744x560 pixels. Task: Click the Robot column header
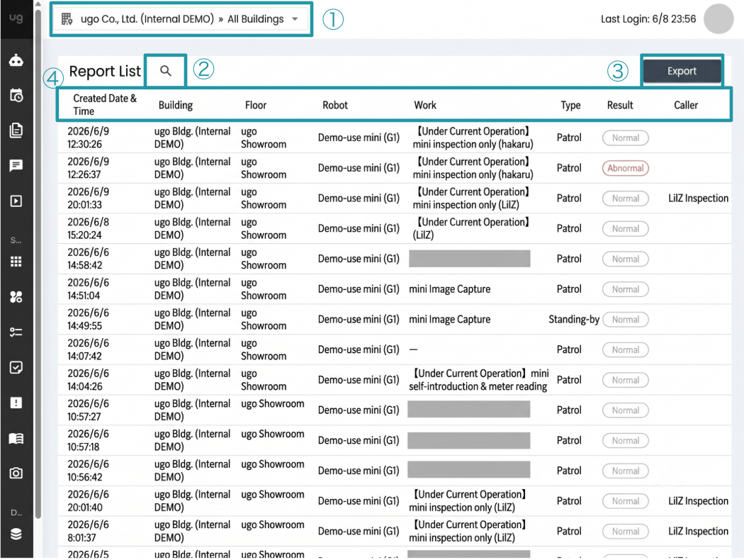tap(335, 105)
